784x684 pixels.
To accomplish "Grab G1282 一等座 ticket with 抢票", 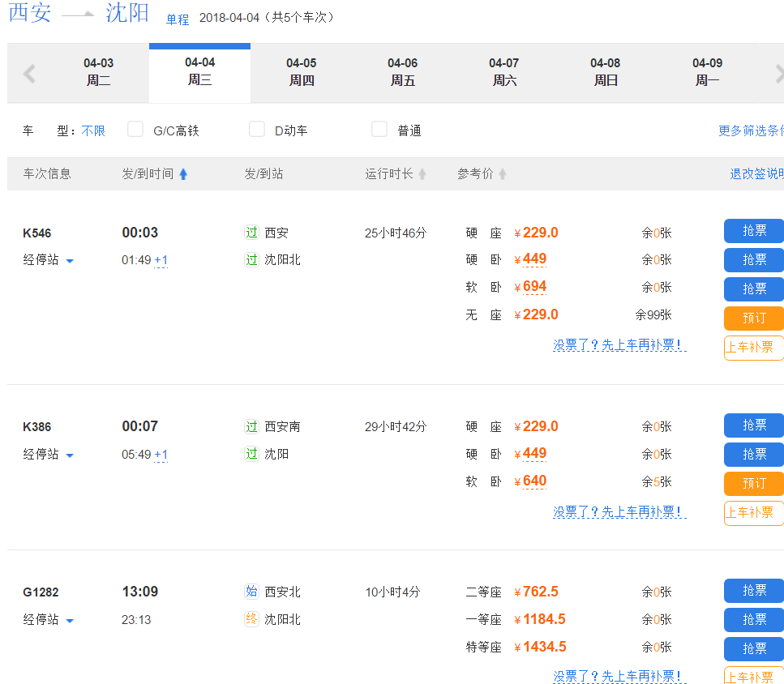I will [754, 619].
